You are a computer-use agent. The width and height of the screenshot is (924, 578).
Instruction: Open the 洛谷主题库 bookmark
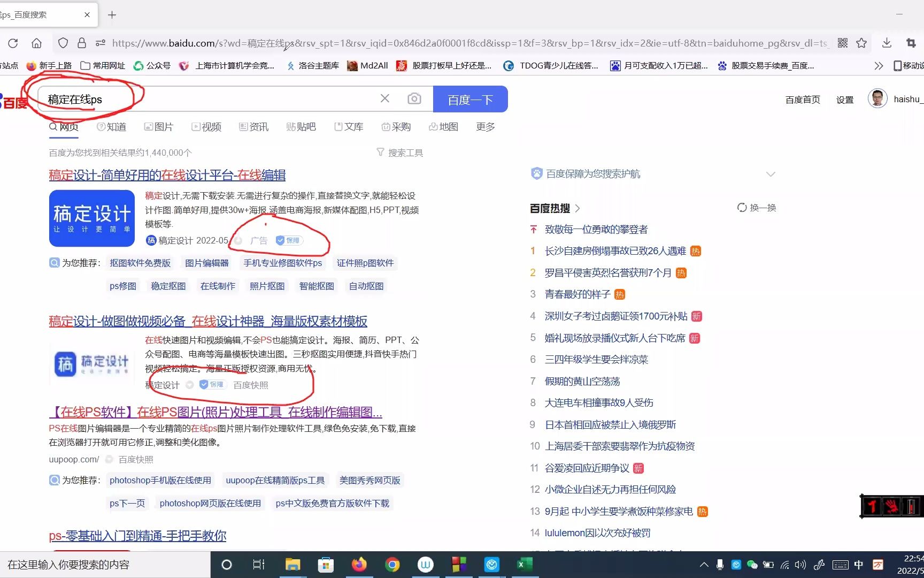tap(313, 66)
